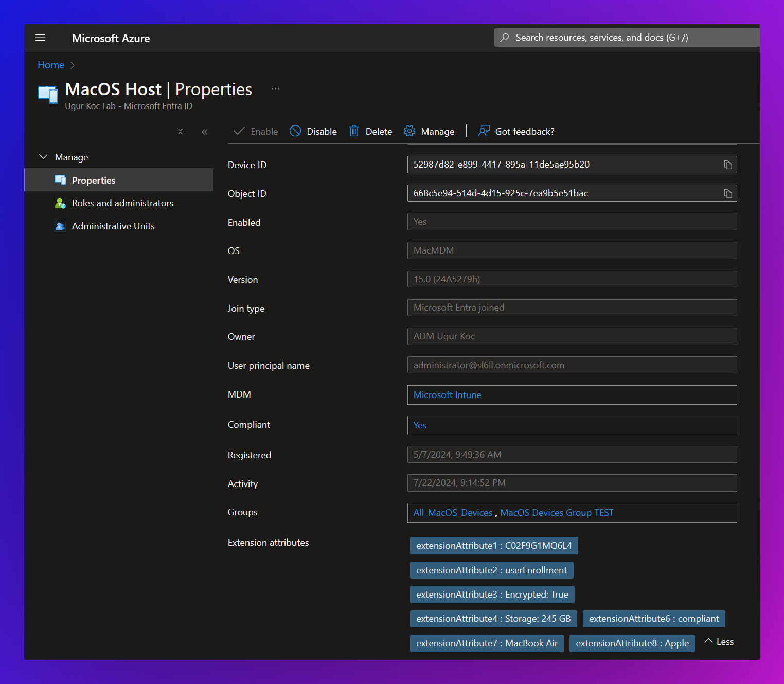The width and height of the screenshot is (784, 684).
Task: Click the search magnifier icon
Action: tap(505, 37)
